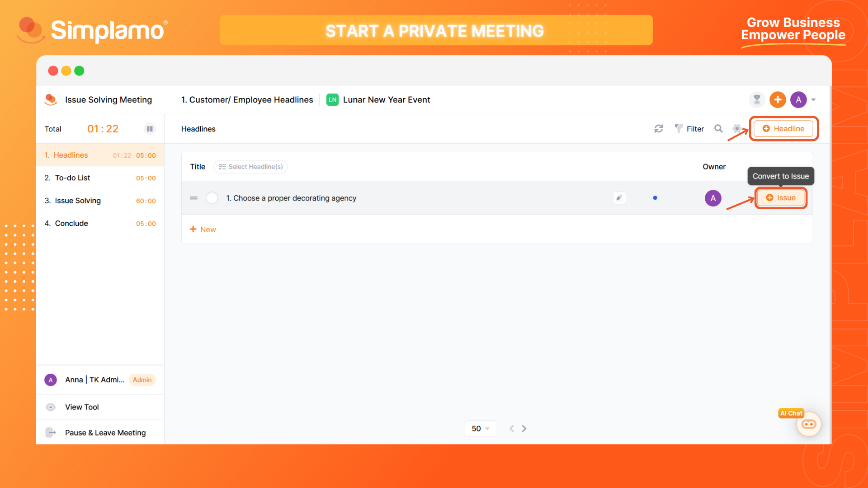Go to the To-do List section
The height and width of the screenshot is (488, 868).
coord(100,178)
